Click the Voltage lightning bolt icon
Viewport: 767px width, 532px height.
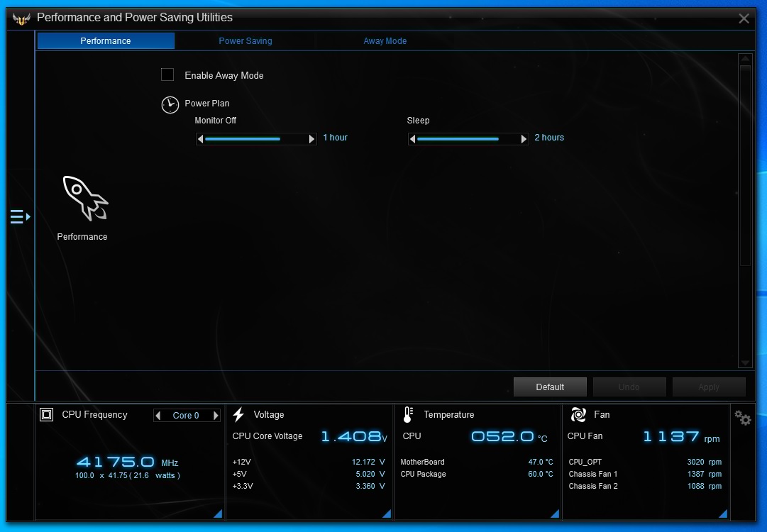239,415
